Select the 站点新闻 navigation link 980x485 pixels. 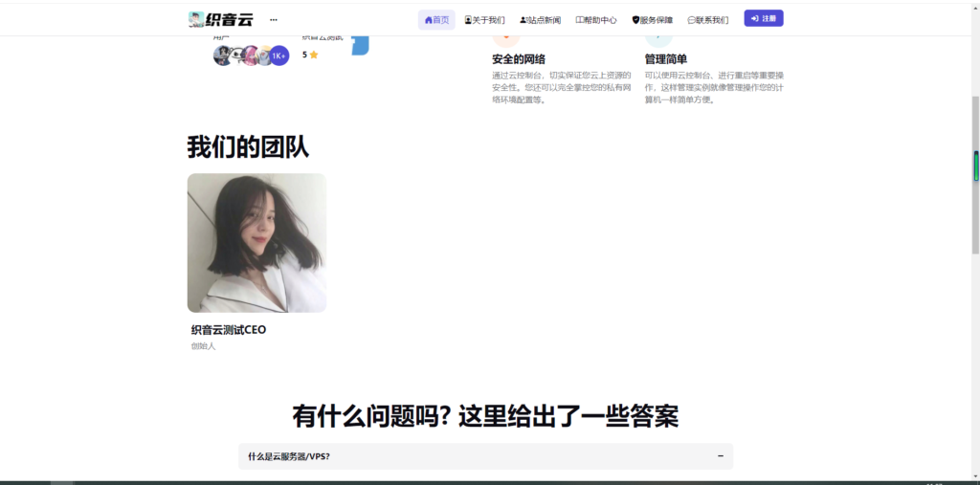click(544, 20)
